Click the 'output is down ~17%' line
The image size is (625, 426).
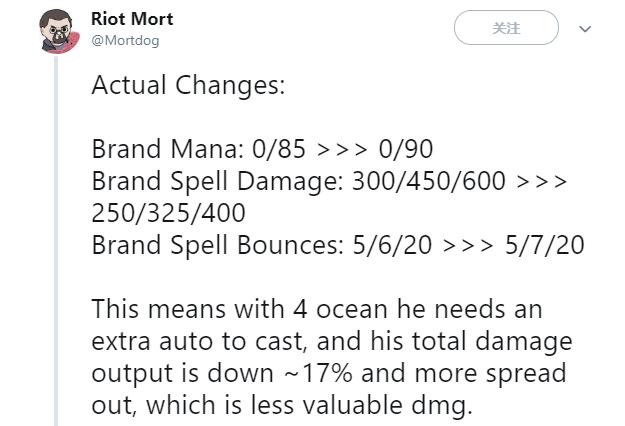click(328, 374)
